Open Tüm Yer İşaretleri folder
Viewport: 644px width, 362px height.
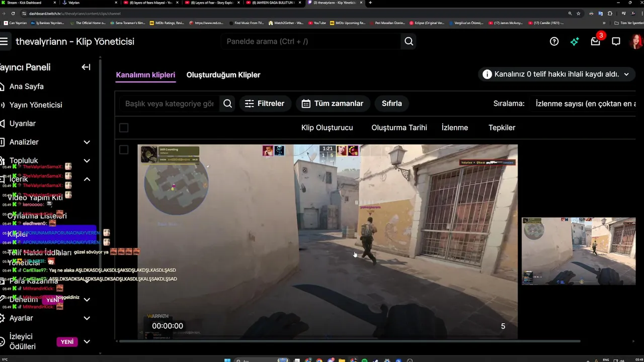point(628,23)
